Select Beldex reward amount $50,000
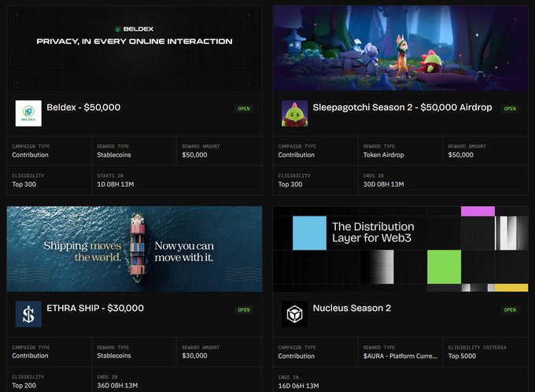The height and width of the screenshot is (392, 535). point(194,155)
